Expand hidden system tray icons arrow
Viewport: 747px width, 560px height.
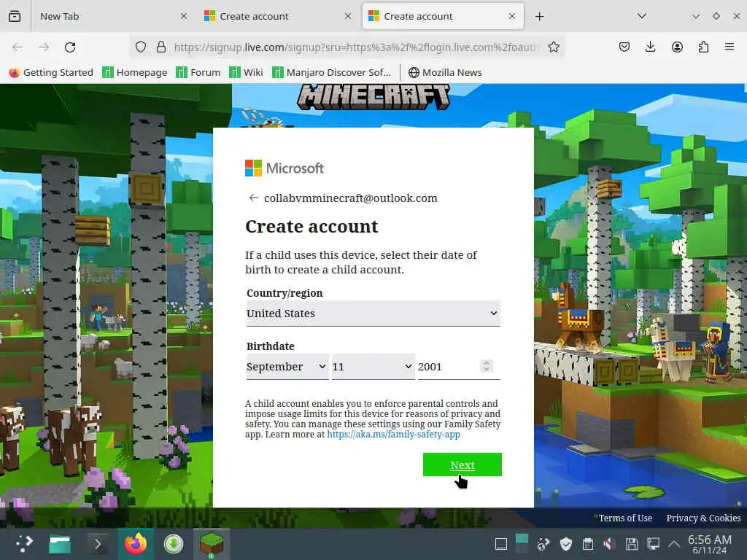tap(673, 544)
